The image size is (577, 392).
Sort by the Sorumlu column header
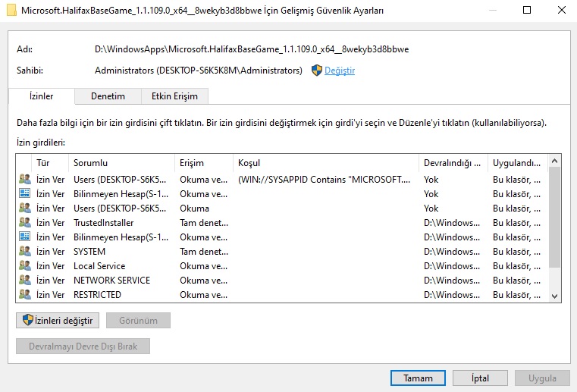point(121,163)
